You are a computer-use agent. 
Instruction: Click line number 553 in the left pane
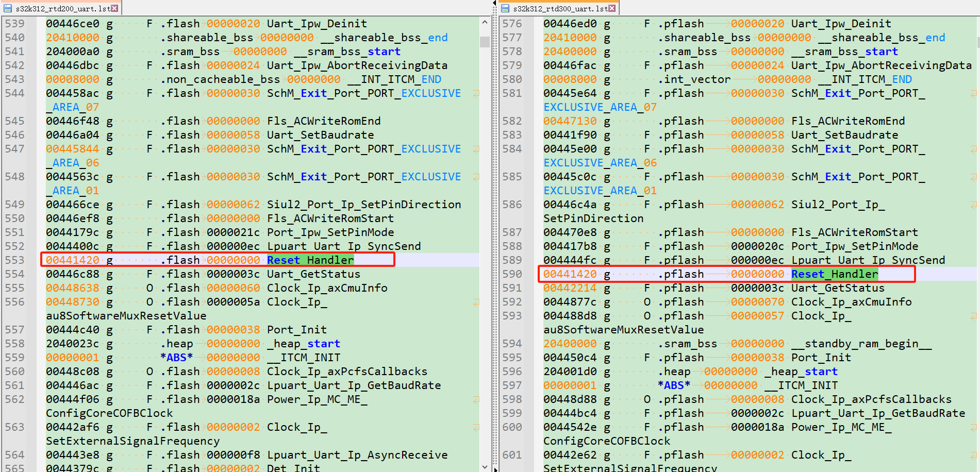15,260
